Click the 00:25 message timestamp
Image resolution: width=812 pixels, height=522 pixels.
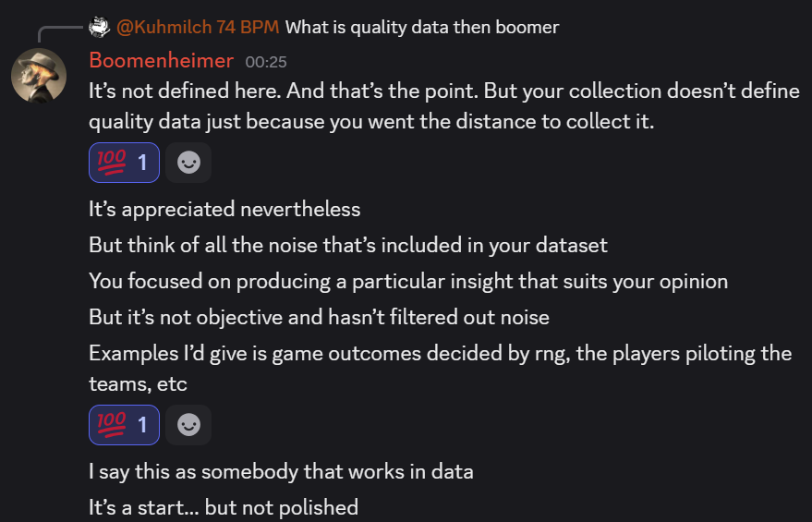pyautogui.click(x=266, y=62)
